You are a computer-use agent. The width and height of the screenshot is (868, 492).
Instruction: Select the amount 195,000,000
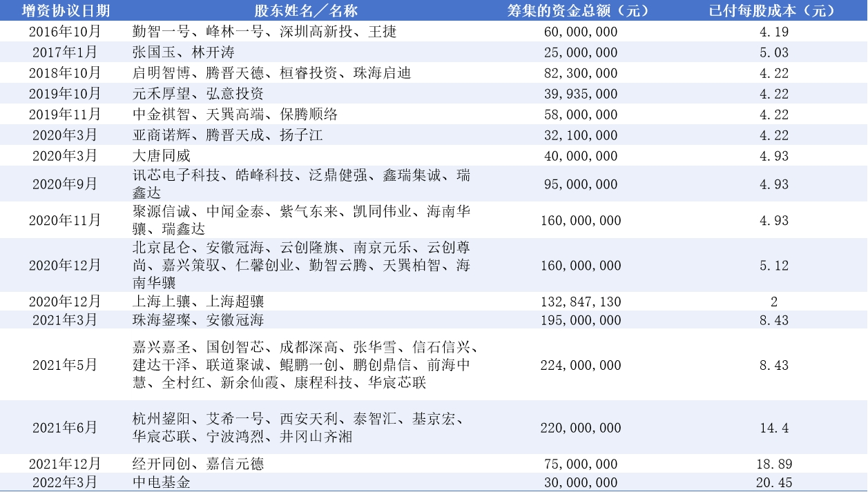pyautogui.click(x=581, y=320)
